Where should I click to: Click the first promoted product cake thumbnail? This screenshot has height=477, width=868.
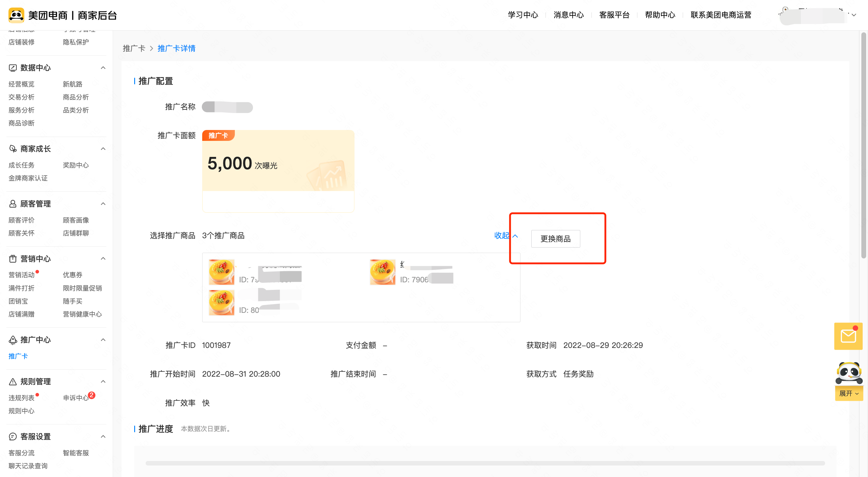(221, 272)
